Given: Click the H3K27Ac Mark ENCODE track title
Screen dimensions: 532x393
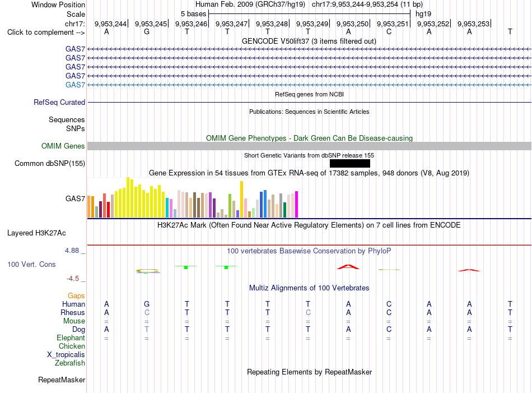Looking at the screenshot, I should click(309, 225).
